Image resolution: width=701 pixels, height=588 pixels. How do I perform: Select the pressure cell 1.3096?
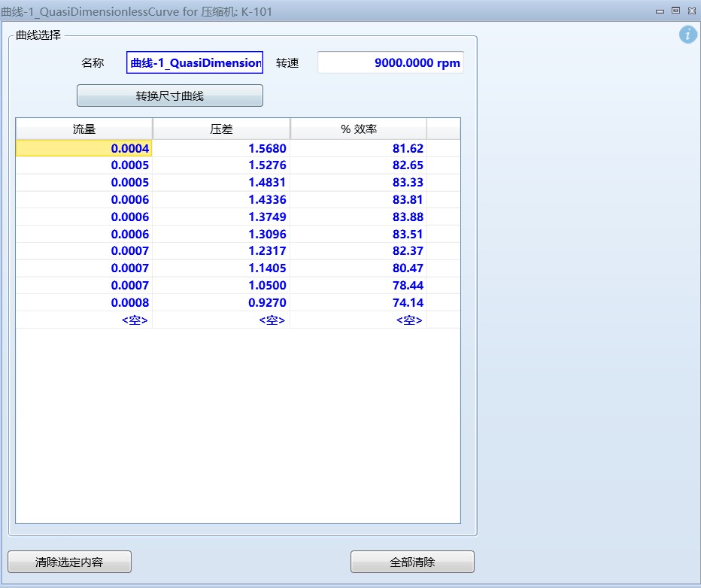221,234
